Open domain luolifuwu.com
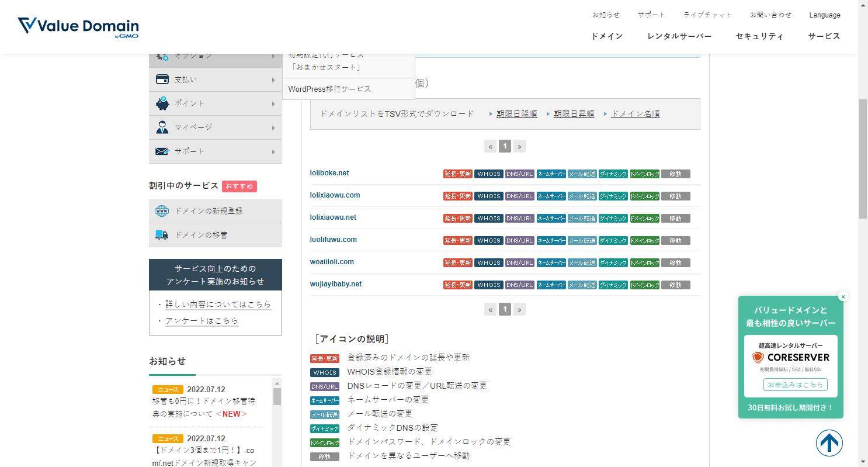868x467 pixels. click(333, 240)
